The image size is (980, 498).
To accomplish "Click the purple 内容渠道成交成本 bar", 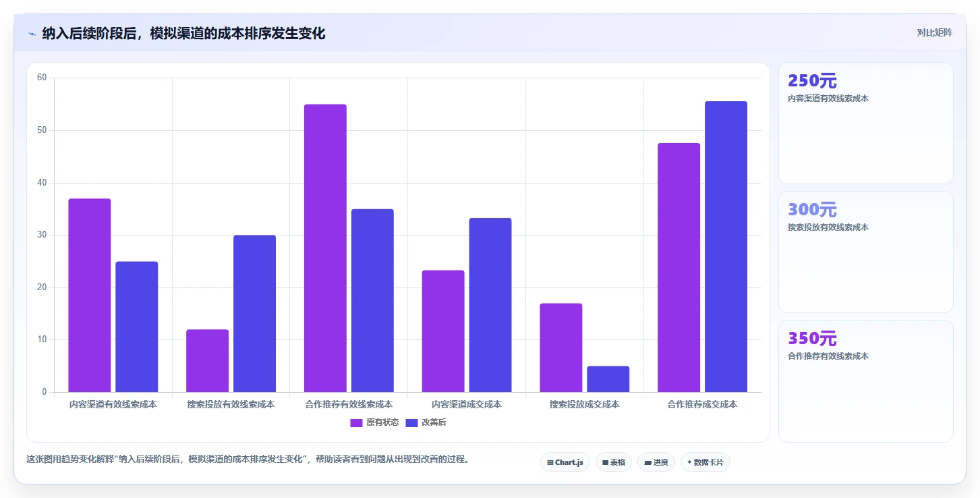I will [443, 331].
